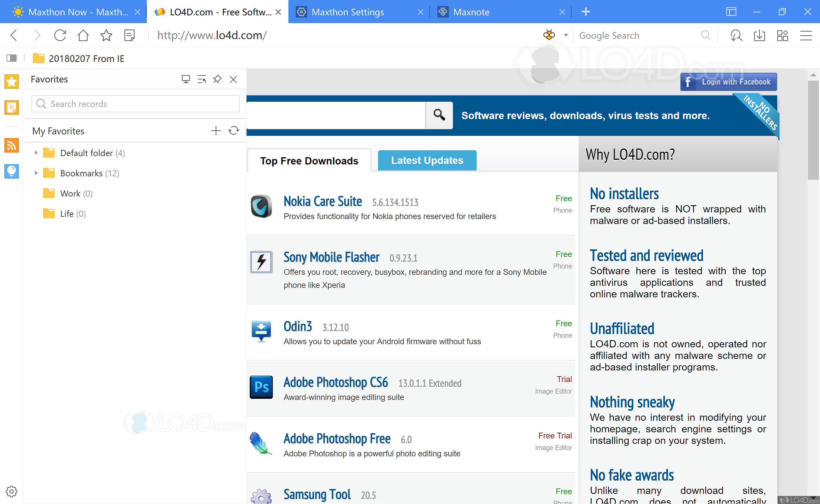Viewport: 820px width, 504px height.
Task: Reload the current page
Action: [x=60, y=35]
